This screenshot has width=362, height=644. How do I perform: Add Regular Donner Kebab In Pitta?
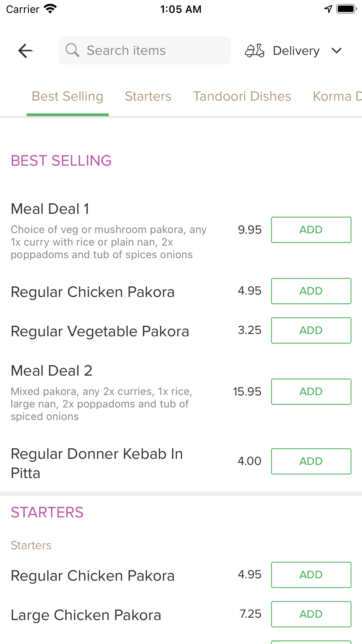pos(311,461)
